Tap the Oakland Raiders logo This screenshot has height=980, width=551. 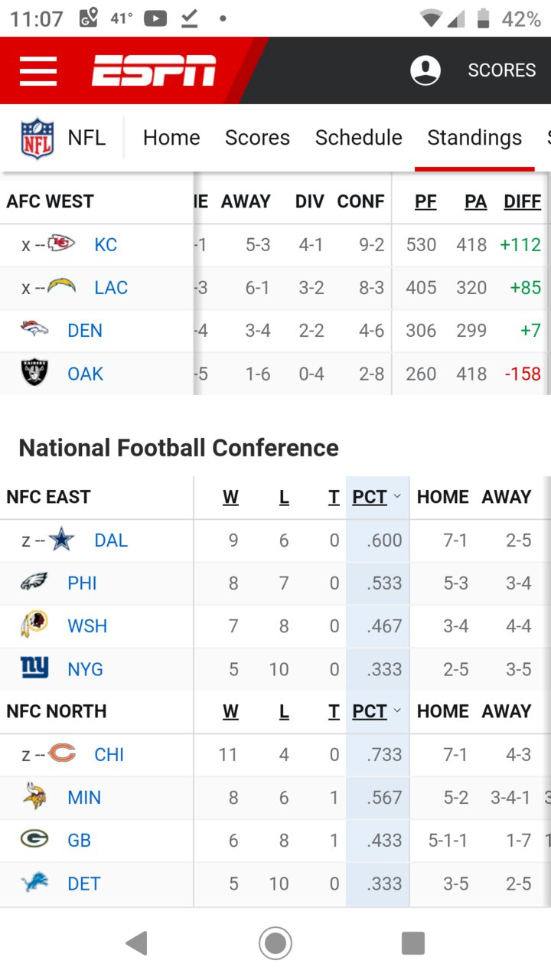click(x=34, y=373)
